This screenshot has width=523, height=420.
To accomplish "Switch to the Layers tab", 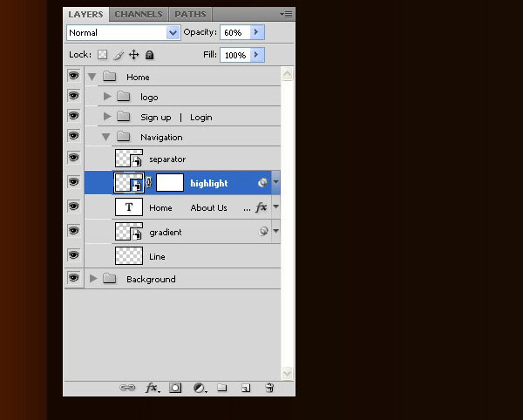I will click(x=85, y=14).
